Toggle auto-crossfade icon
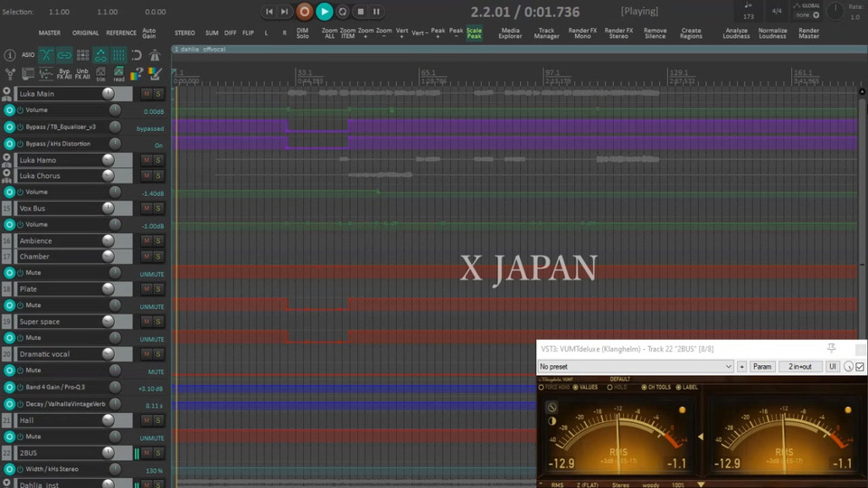 [x=46, y=55]
